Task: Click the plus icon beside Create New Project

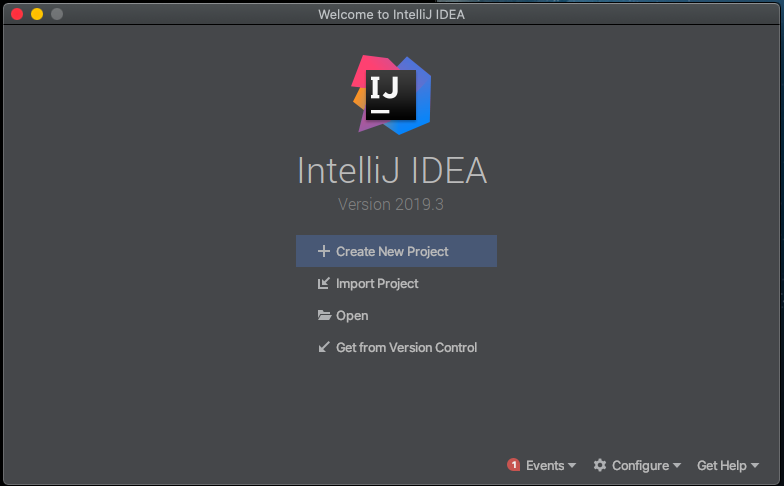Action: 324,251
